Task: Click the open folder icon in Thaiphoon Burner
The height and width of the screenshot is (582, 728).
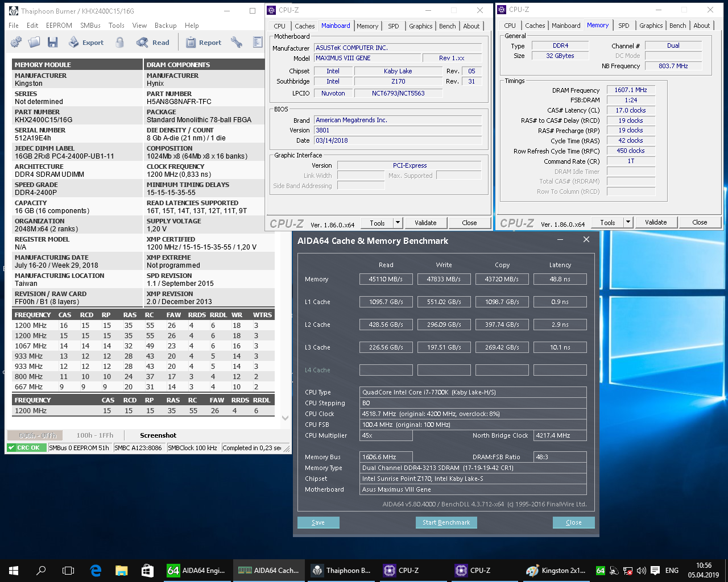Action: click(x=34, y=43)
